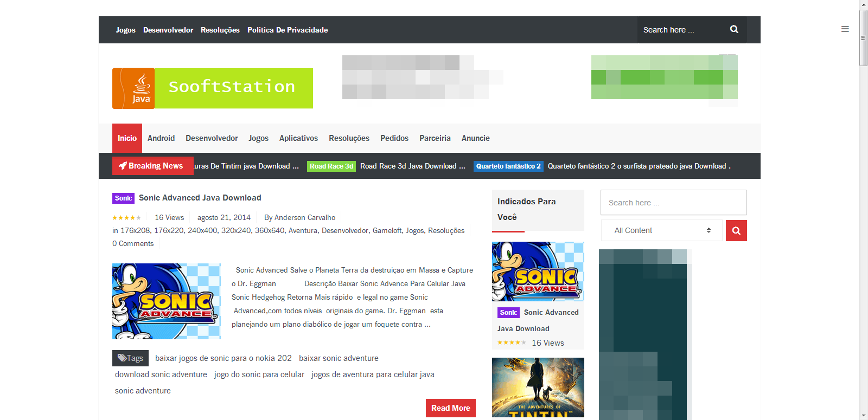Screen dimensions: 868x420
Task: Click the 16 Views text under the title
Action: point(169,218)
